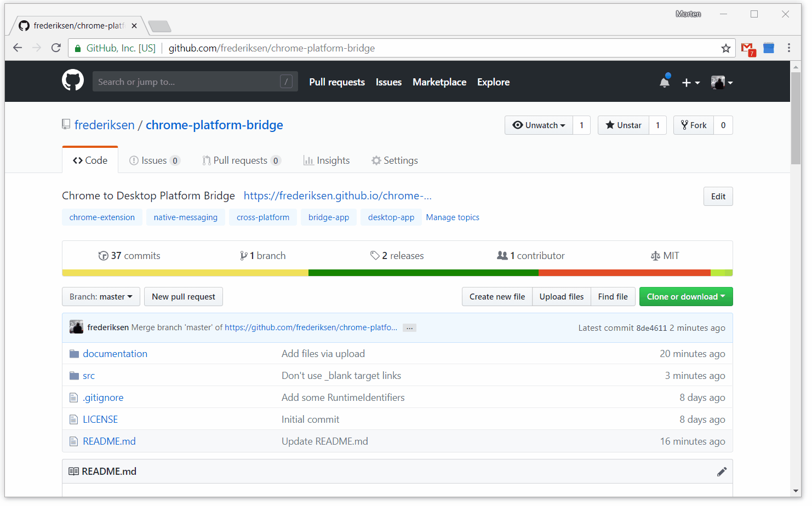Viewport: 812px width, 506px height.
Task: Click the scale icon next to MIT
Action: (655, 256)
